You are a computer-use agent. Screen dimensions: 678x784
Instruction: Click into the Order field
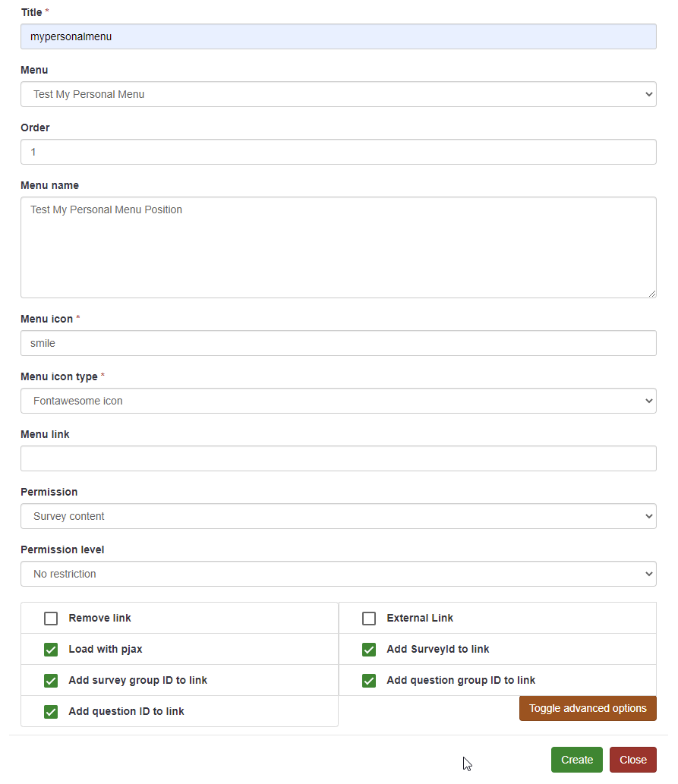pos(338,152)
